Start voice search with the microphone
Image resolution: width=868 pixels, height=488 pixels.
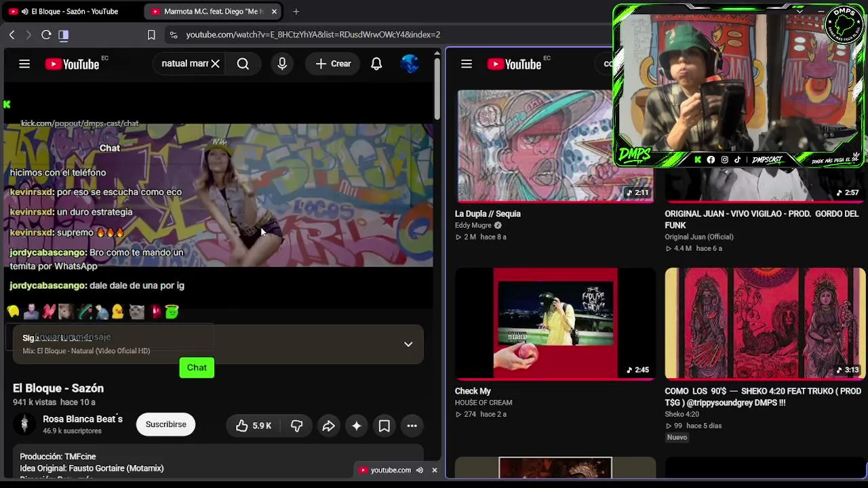coord(282,64)
